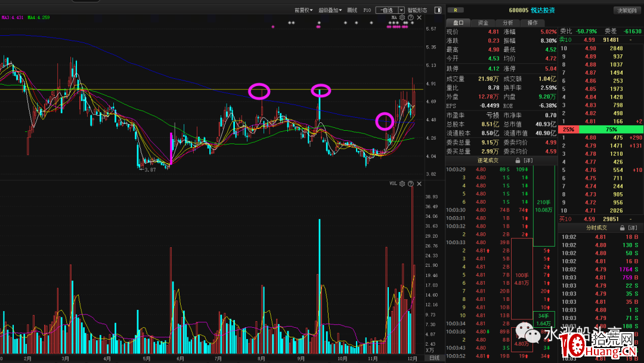Open 详 details link for 分时成交
The image size is (644, 363).
pos(633,227)
